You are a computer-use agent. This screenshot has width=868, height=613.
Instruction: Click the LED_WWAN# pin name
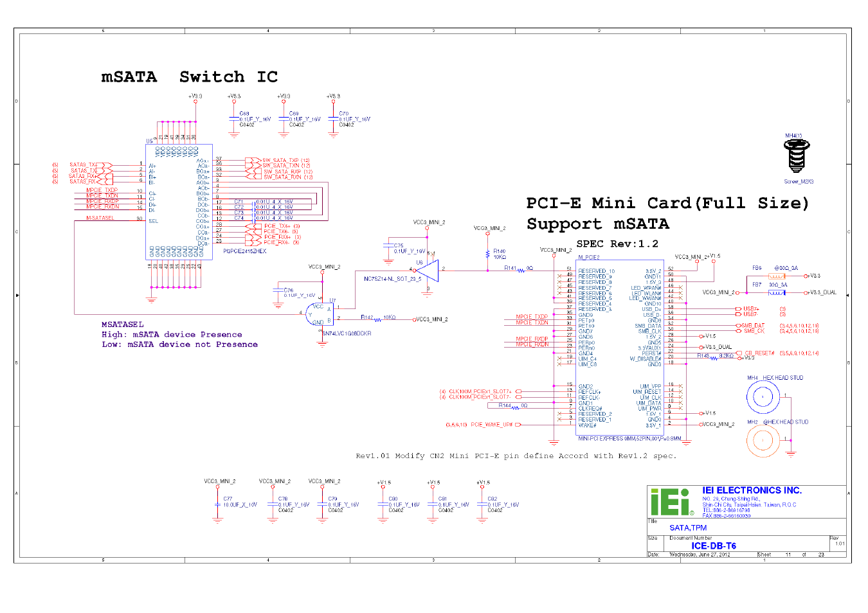coord(645,299)
